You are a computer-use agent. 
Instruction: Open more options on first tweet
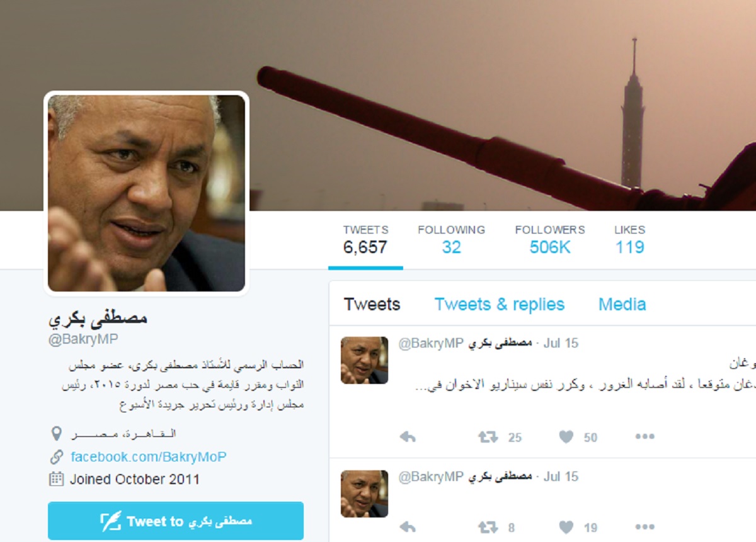[644, 437]
